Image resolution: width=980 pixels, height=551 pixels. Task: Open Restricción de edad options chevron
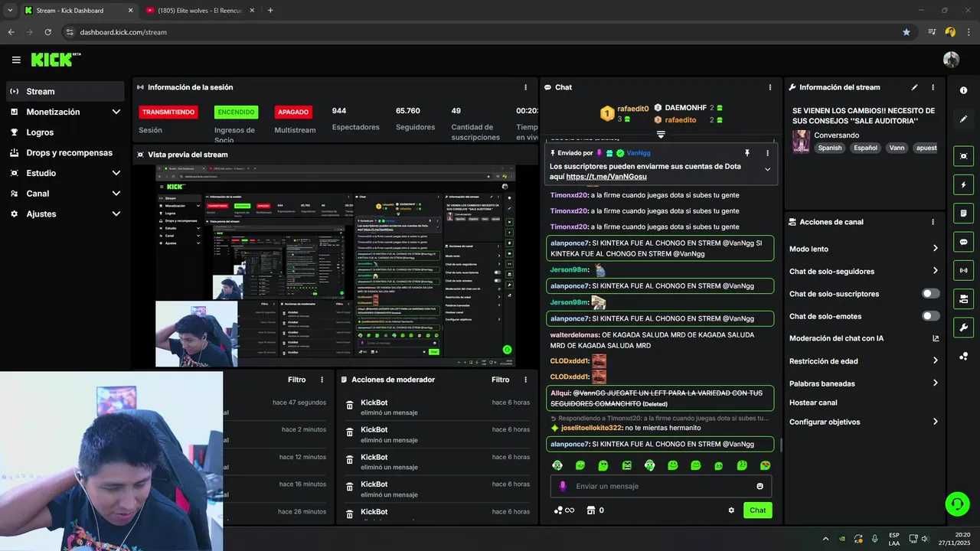coord(936,361)
